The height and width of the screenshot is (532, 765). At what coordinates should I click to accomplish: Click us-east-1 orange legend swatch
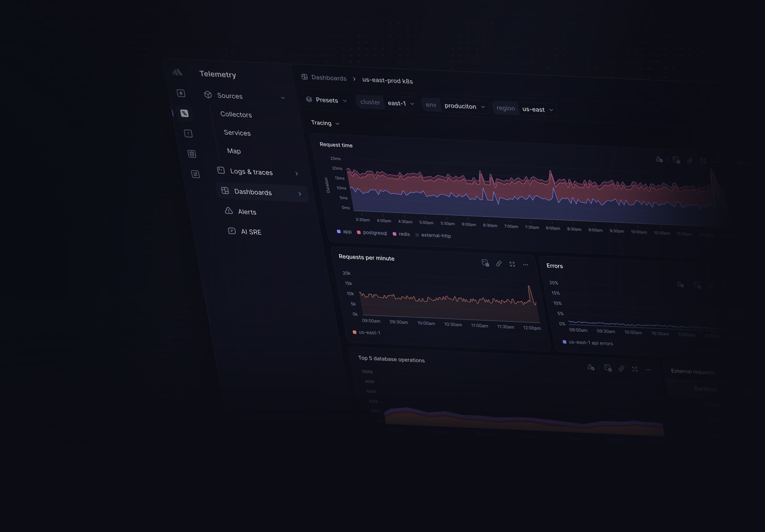click(x=354, y=332)
